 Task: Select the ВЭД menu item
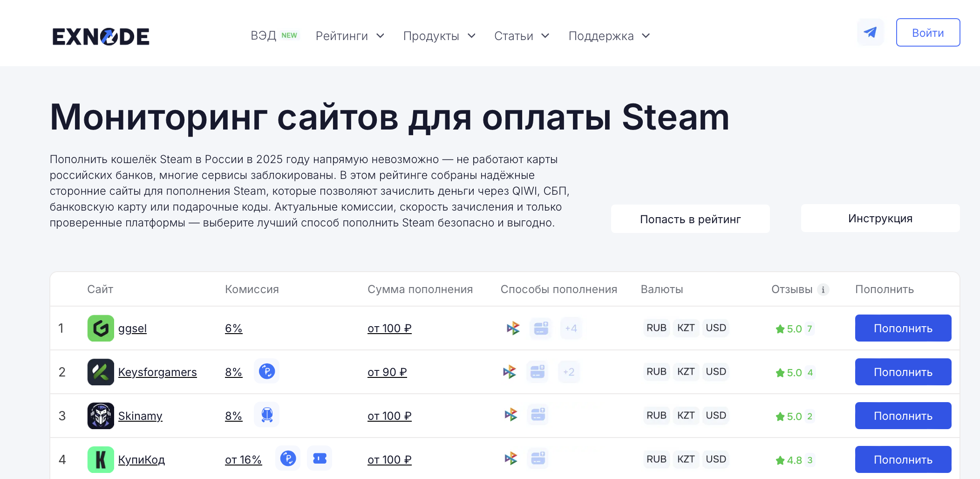tap(263, 36)
